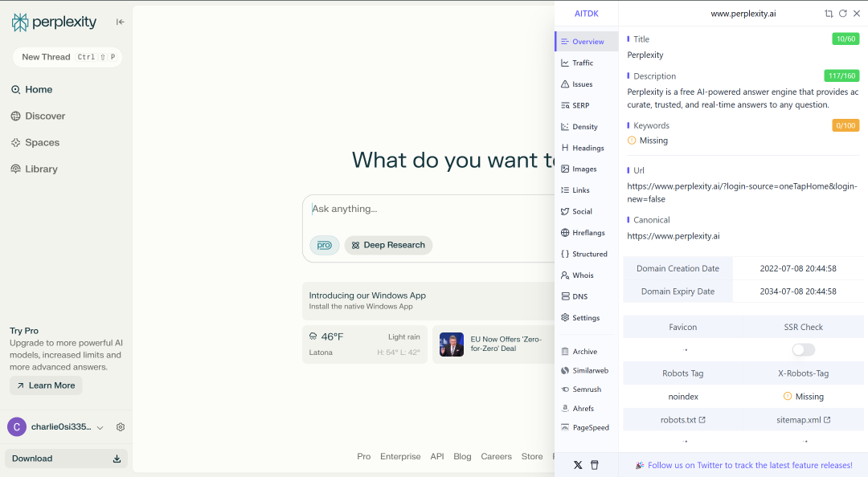Open the Blog footer link
The image size is (868, 477).
click(x=462, y=457)
